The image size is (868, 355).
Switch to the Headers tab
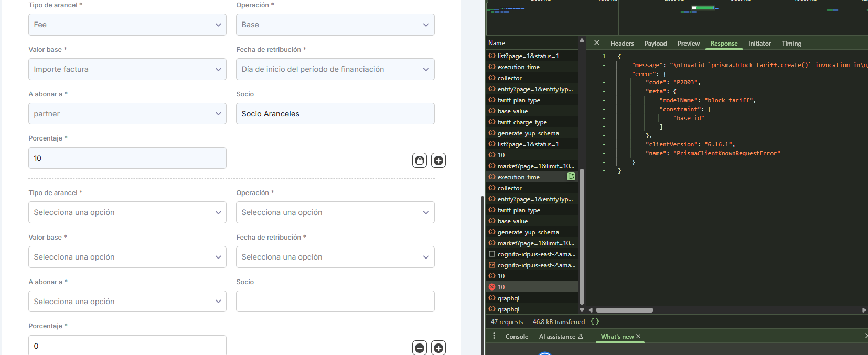click(x=622, y=44)
